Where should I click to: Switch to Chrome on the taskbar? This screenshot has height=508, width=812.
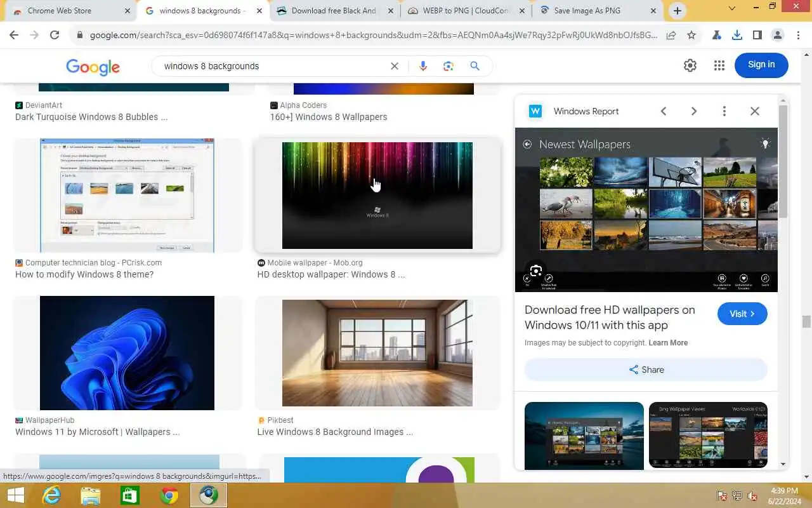[x=169, y=495]
